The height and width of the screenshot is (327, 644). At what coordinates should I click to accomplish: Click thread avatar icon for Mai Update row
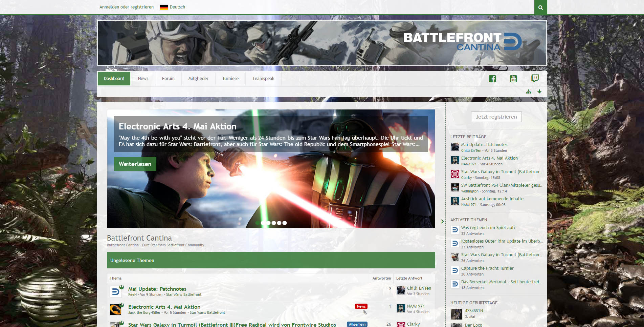click(x=116, y=291)
